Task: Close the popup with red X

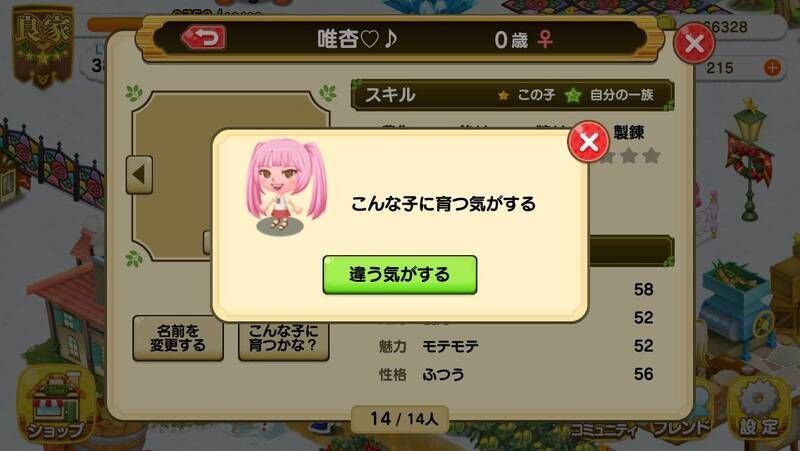Action: (x=588, y=141)
